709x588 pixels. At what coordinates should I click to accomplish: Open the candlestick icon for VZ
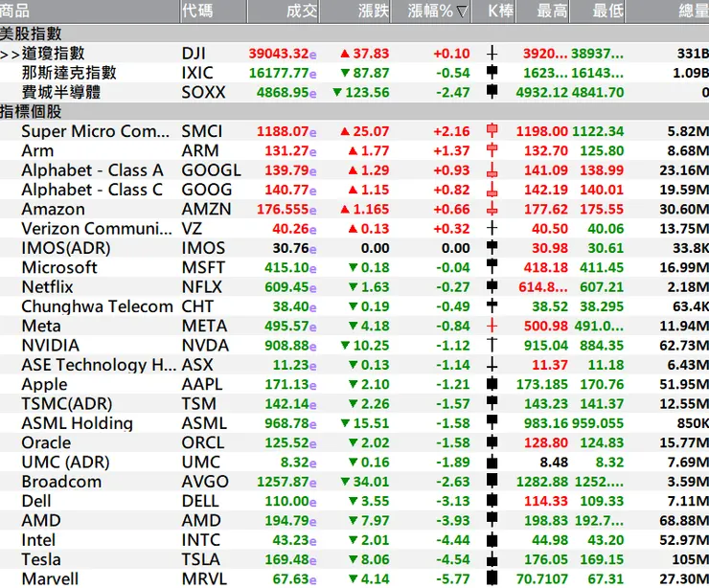pyautogui.click(x=492, y=228)
